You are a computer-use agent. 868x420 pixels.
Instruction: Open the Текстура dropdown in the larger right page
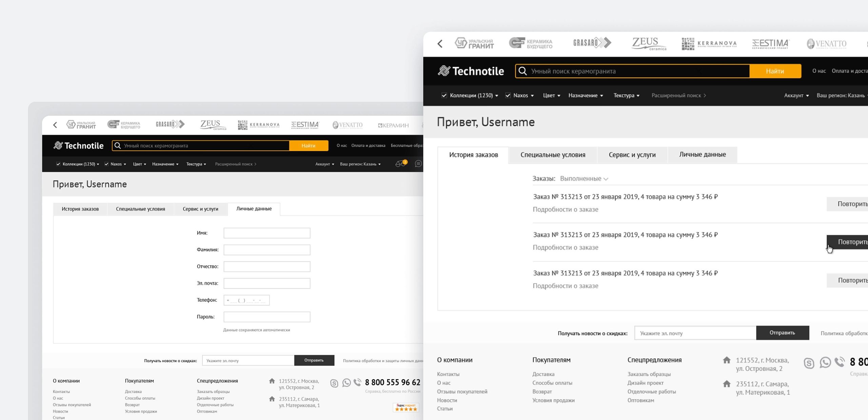click(626, 96)
